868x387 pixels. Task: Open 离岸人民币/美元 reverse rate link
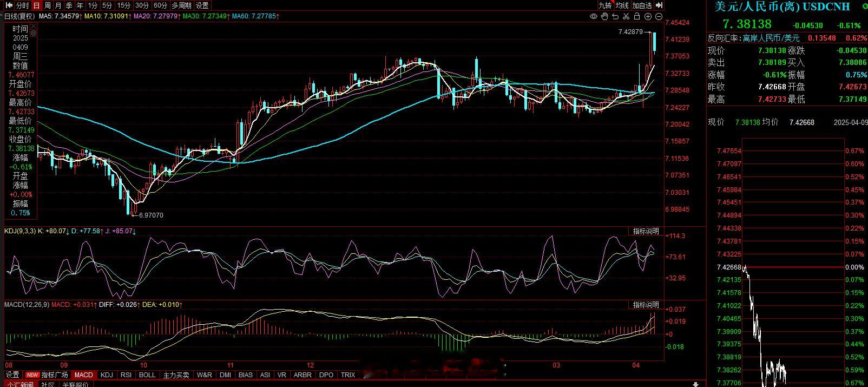[x=771, y=38]
